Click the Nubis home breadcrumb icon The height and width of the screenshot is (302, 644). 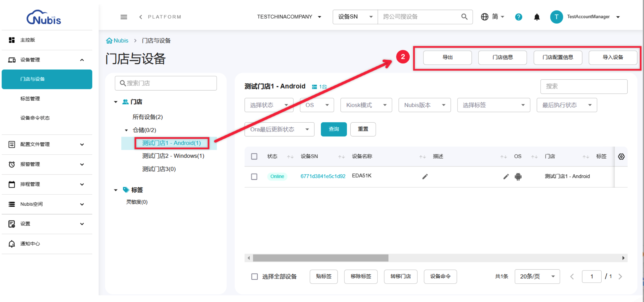[x=109, y=41]
